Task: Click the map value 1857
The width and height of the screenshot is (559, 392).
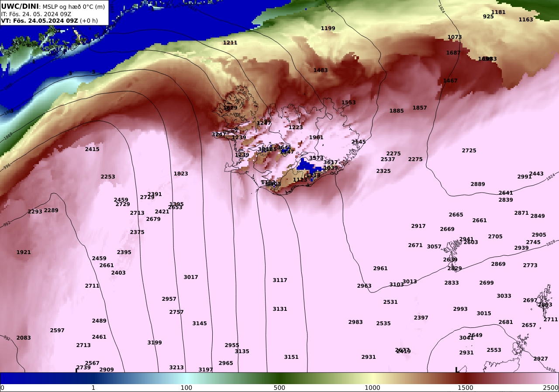Action: (420, 108)
